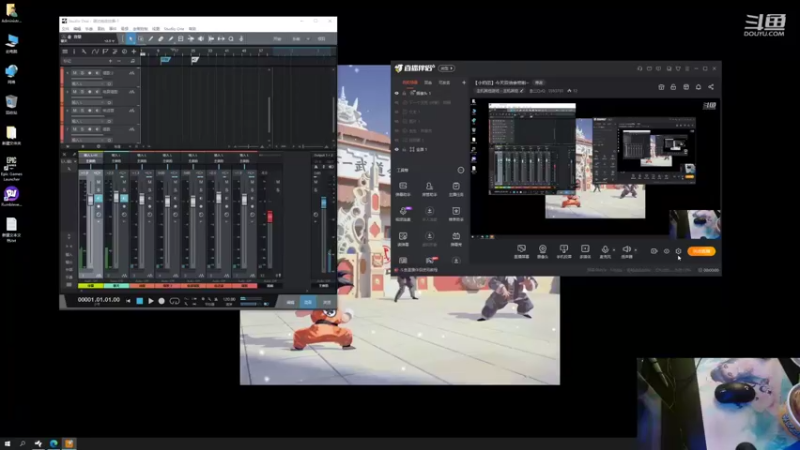Click Play in Studio One transport
This screenshot has height=450, width=800.
[151, 301]
